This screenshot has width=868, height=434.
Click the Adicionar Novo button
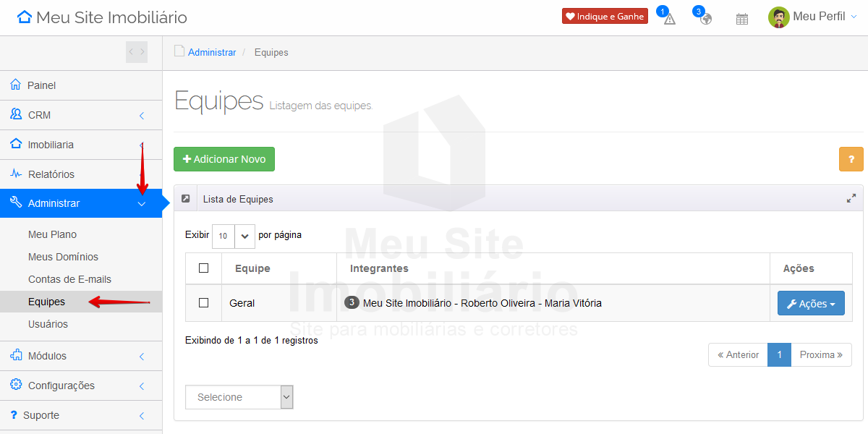pyautogui.click(x=224, y=159)
